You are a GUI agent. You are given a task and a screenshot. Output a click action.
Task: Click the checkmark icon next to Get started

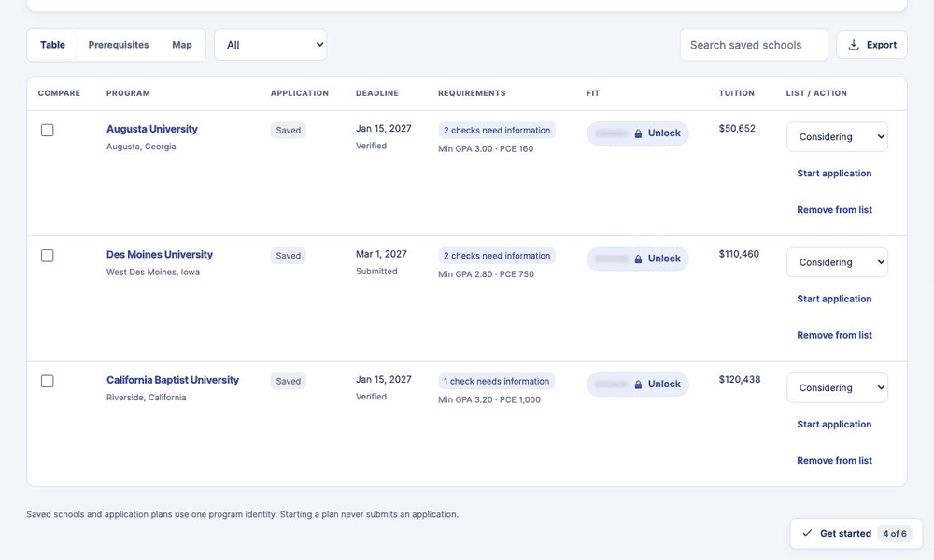pos(807,533)
